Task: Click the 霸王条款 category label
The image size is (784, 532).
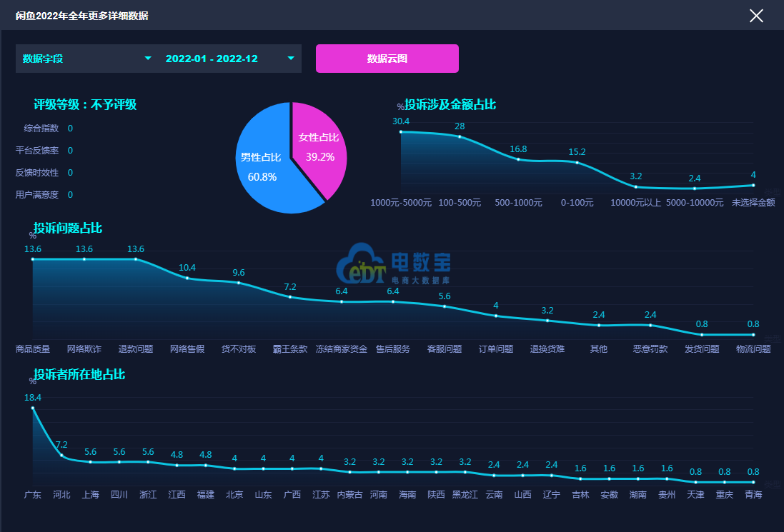Action: (290, 348)
